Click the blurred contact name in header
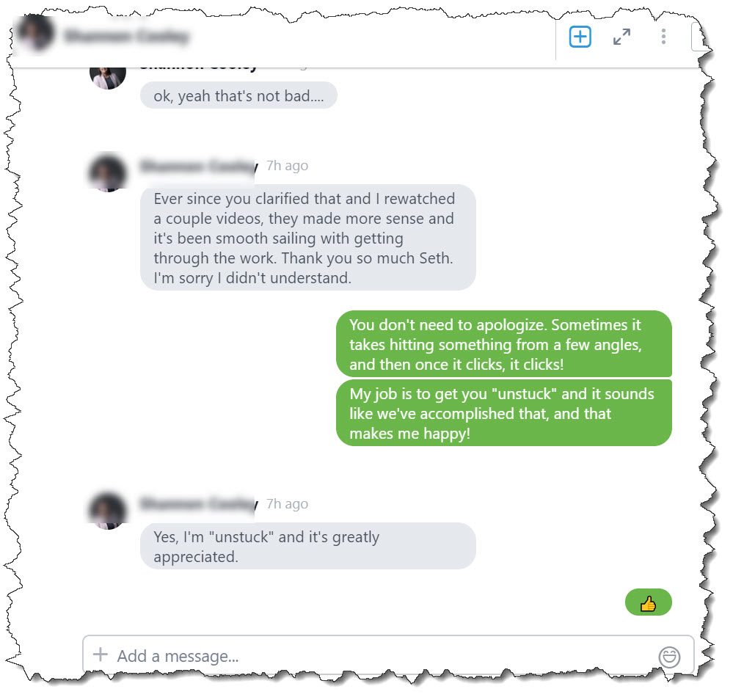733x700 pixels. (127, 36)
